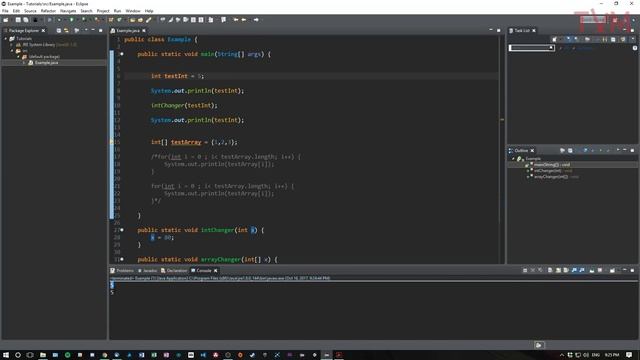Collapse the Tutorials project node
The height and width of the screenshot is (360, 640).
[x=6, y=39]
